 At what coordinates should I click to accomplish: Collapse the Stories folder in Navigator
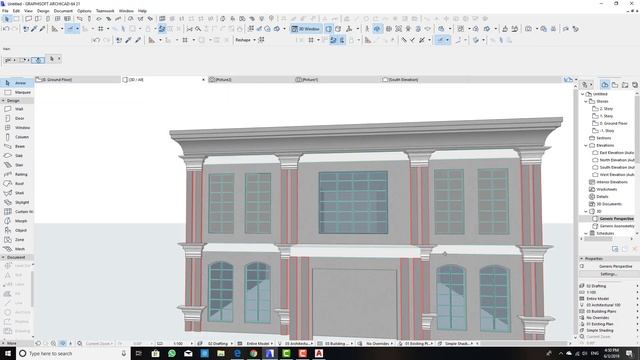(x=586, y=101)
